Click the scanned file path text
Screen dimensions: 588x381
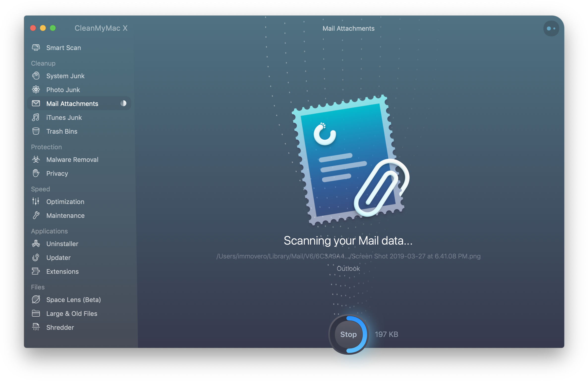point(348,256)
